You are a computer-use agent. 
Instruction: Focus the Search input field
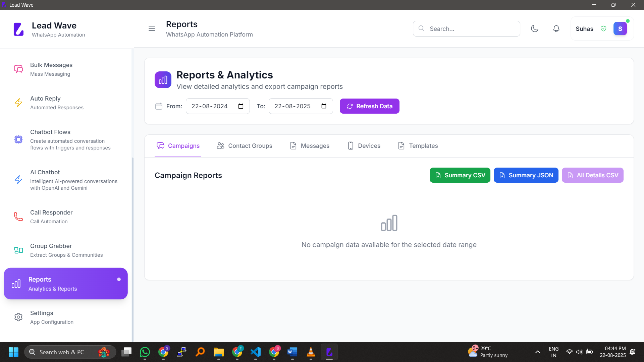467,29
